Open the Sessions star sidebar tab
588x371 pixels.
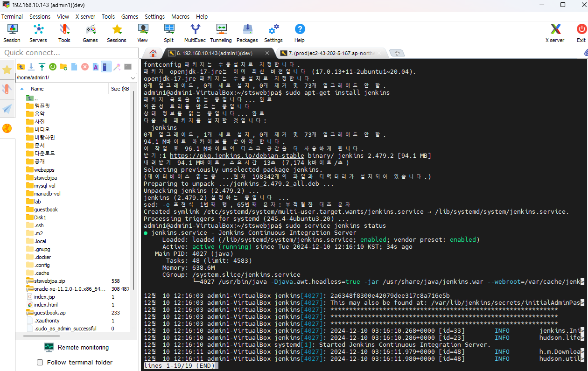(x=7, y=70)
